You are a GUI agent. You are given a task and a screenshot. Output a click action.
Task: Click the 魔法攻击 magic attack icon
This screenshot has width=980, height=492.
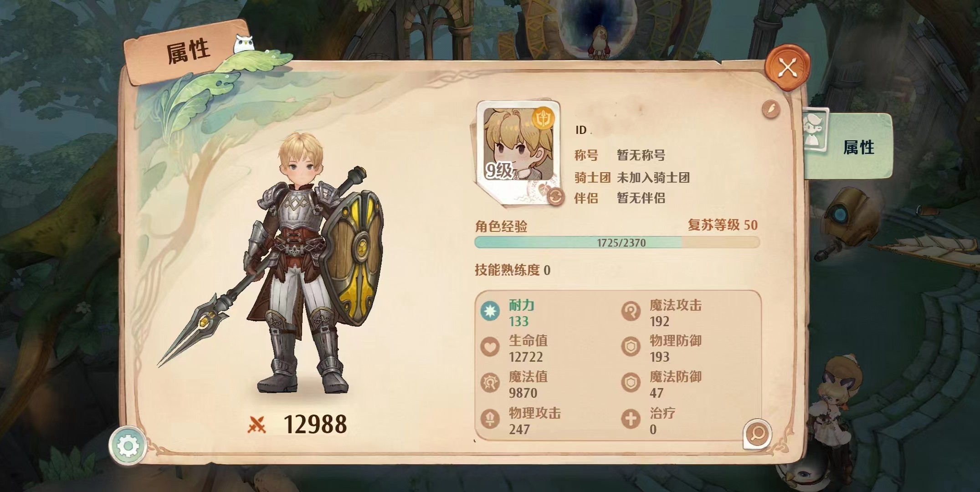click(x=631, y=312)
